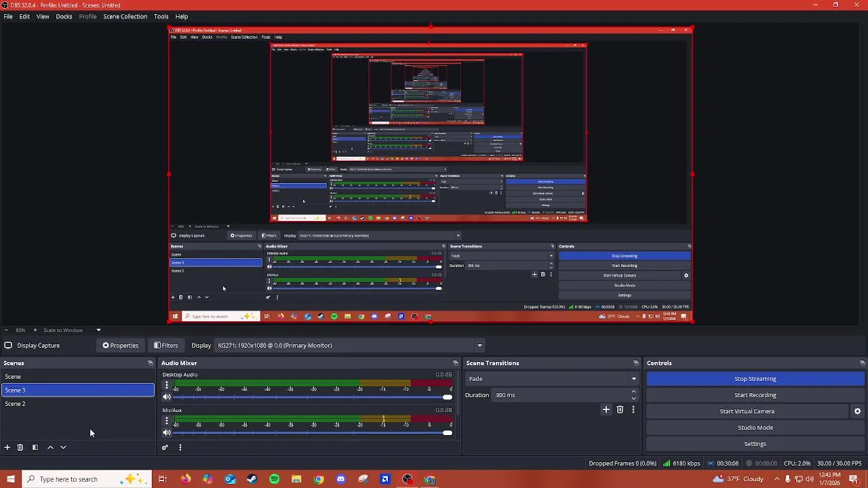Open the Tools menu
The width and height of the screenshot is (868, 488).
click(x=161, y=16)
